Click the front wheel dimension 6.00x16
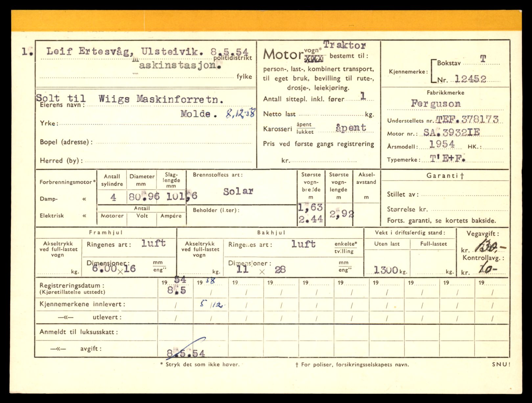532x403 pixels. point(114,269)
